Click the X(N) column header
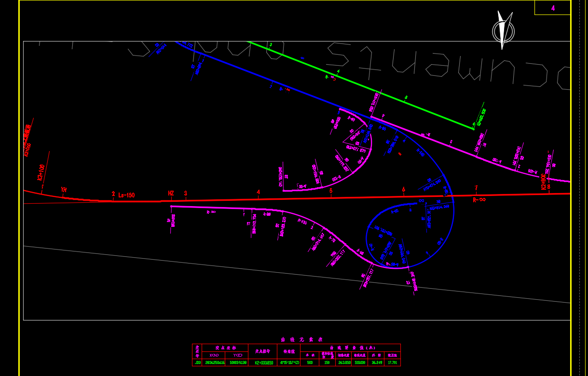 (214, 355)
